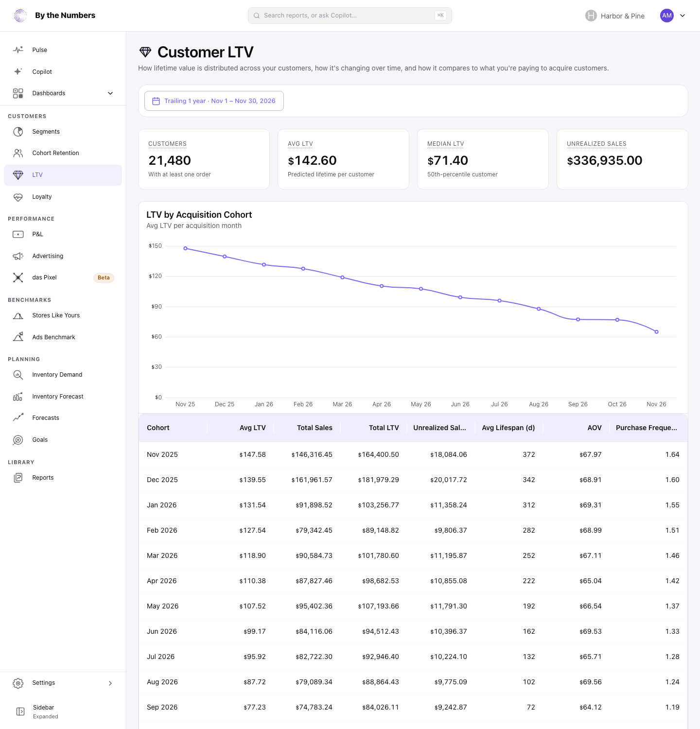
Task: Toggle the Sidebar Expanded control
Action: pyautogui.click(x=63, y=712)
